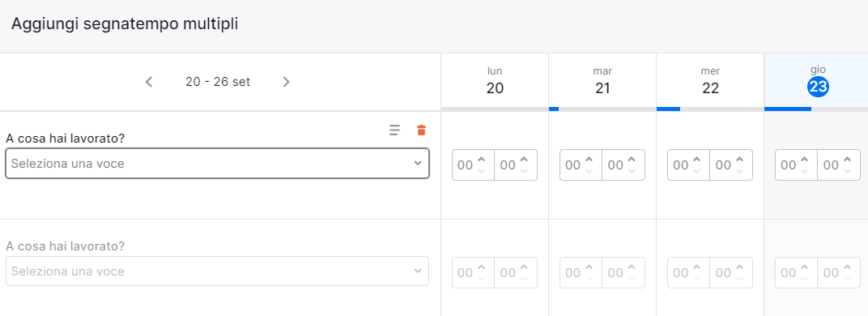Click Thursday blue progress bar
This screenshot has height=316, width=868.
[x=788, y=109]
